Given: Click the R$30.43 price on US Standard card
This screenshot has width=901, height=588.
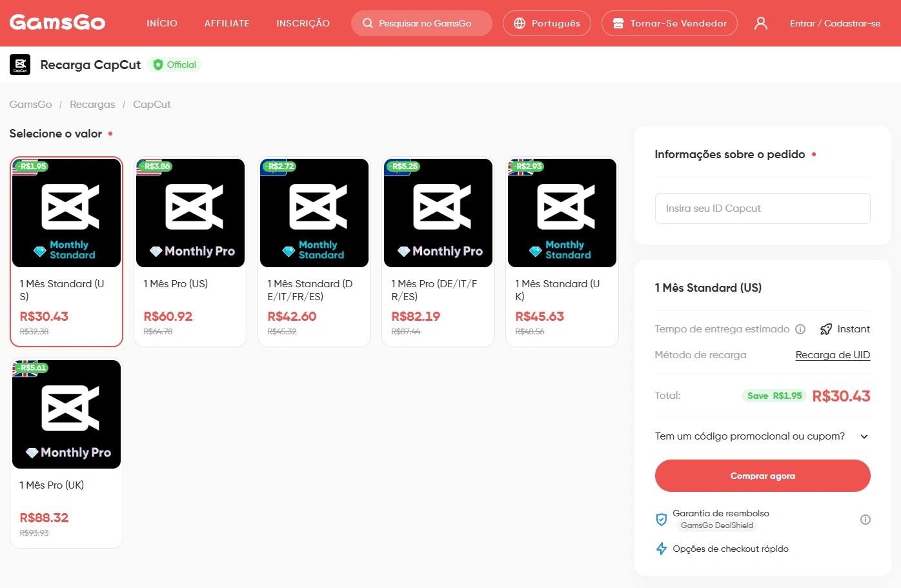Looking at the screenshot, I should [x=44, y=316].
